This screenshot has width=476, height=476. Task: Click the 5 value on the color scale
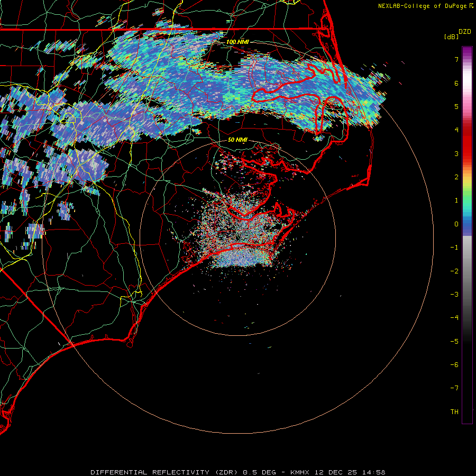tap(456, 106)
